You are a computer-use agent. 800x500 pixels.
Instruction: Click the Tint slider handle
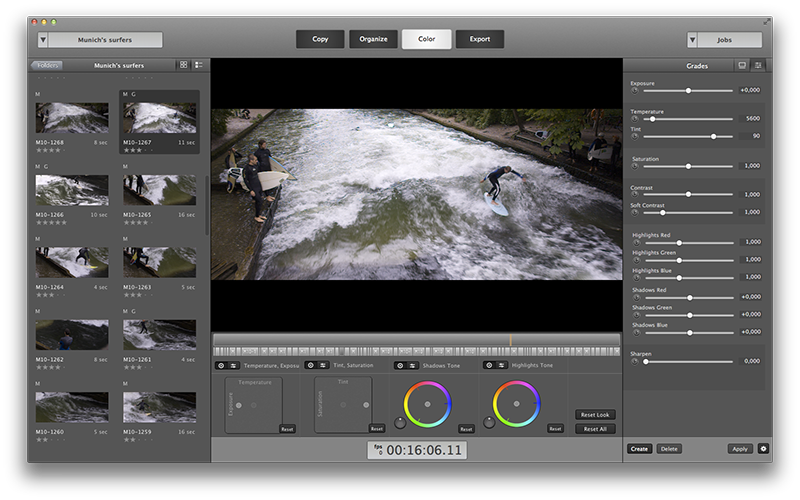pos(713,136)
